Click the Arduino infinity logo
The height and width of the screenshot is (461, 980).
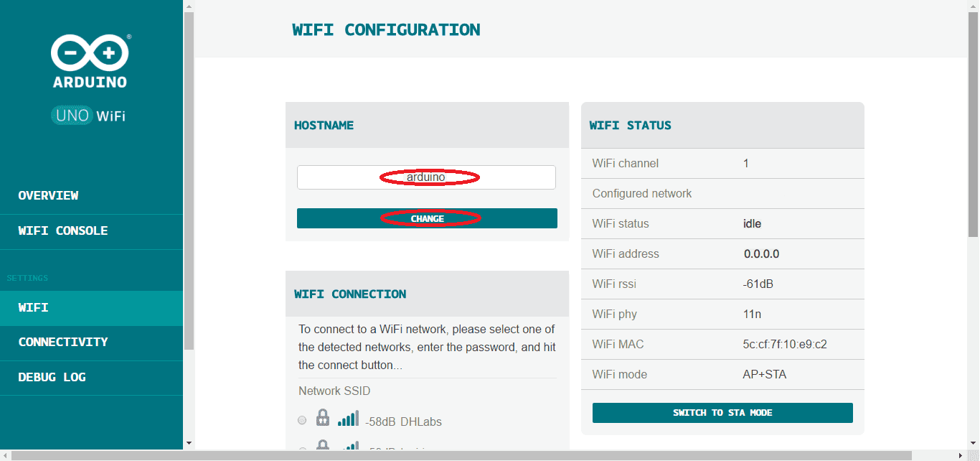pyautogui.click(x=90, y=53)
